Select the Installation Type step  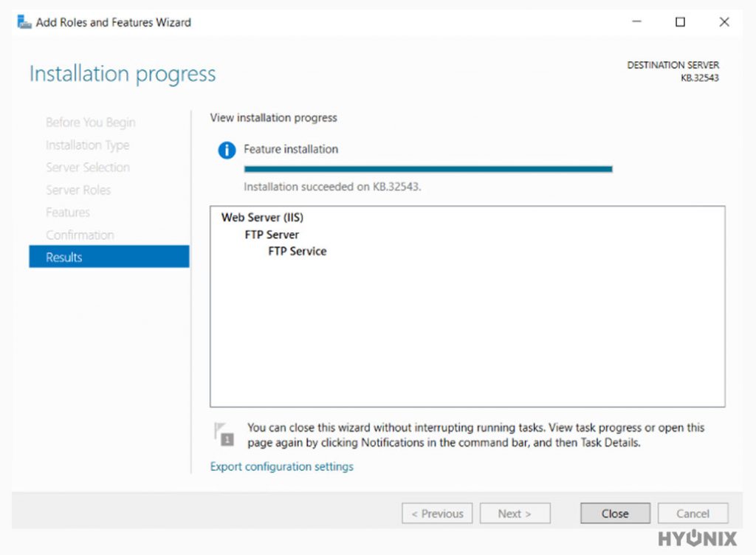tap(87, 145)
